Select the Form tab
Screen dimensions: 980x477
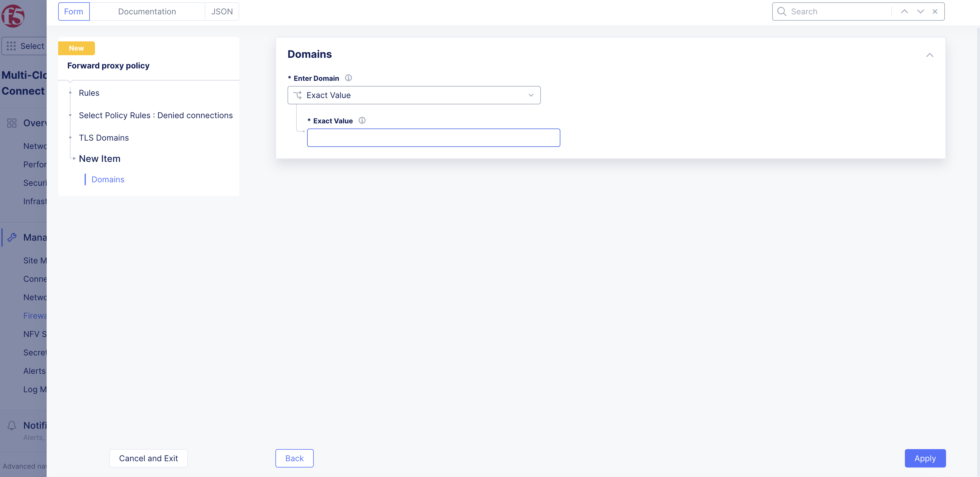pyautogui.click(x=73, y=12)
